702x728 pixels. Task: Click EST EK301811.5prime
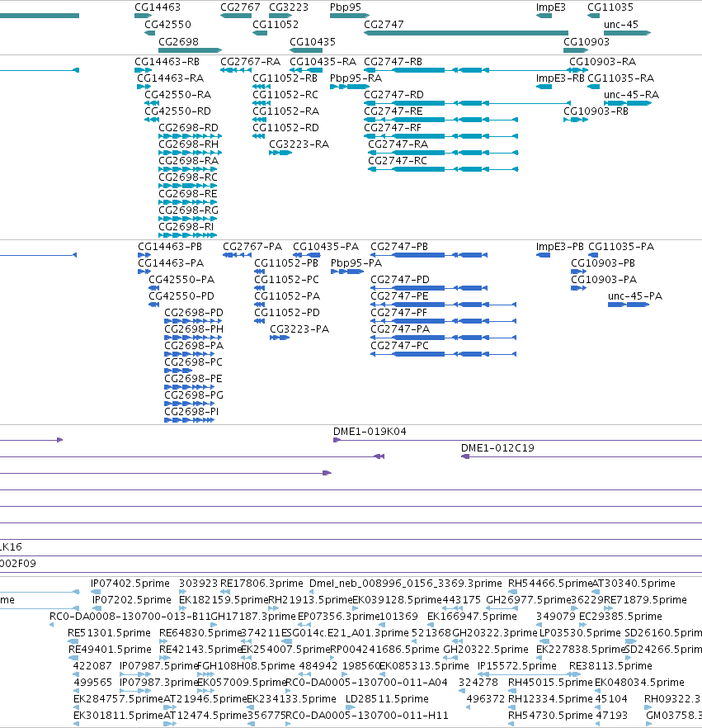(118, 716)
